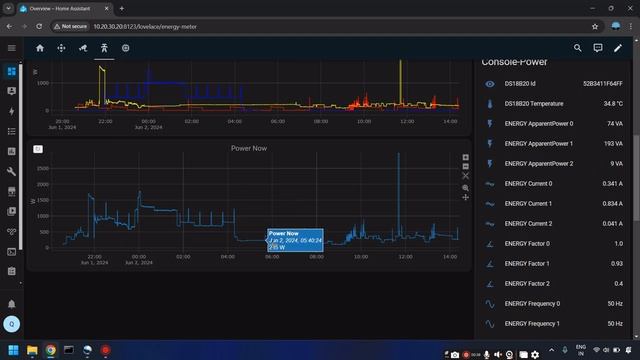
Task: Open the HACS store sidebar icon
Action: (11, 191)
